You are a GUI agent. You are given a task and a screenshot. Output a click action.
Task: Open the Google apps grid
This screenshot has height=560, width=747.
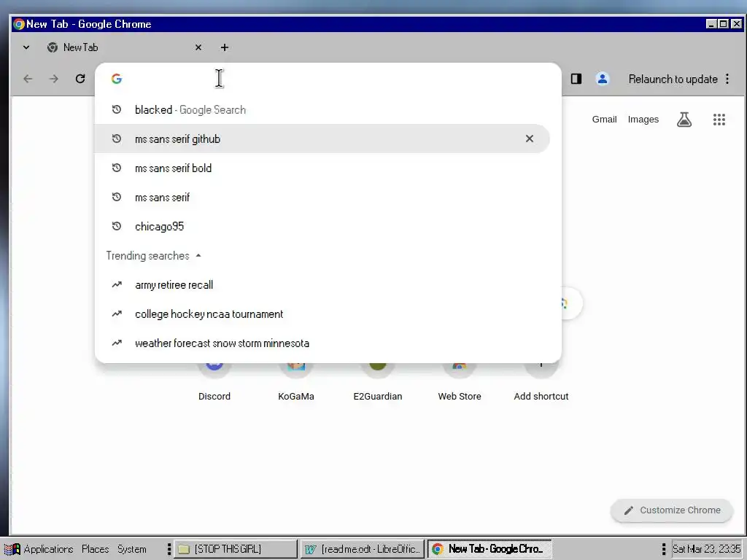pyautogui.click(x=719, y=120)
